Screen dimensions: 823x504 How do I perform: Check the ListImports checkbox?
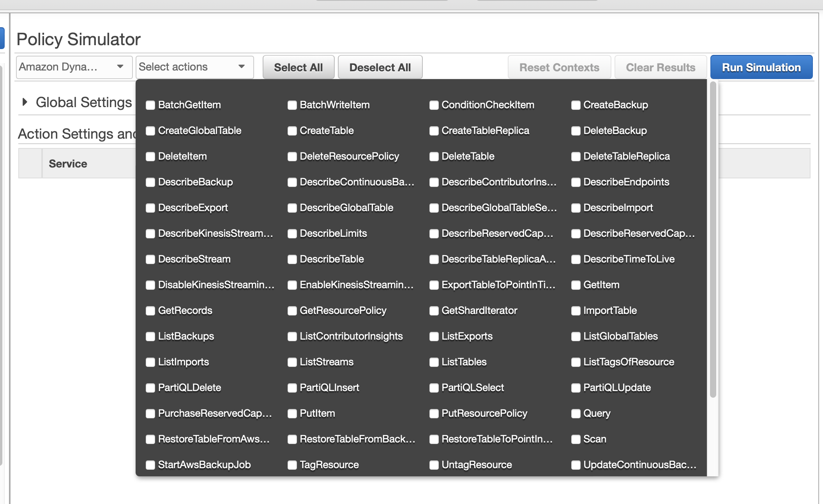(150, 362)
